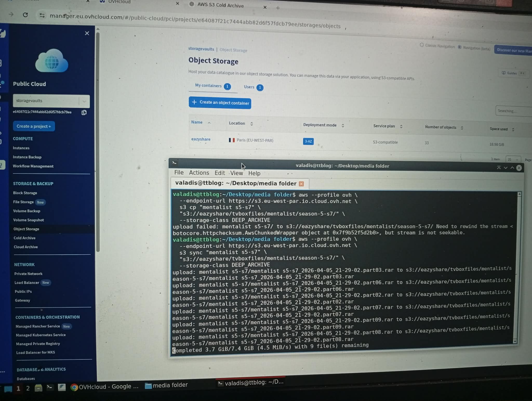The width and height of the screenshot is (532, 401).
Task: Open the terminal Actions menu
Action: tap(199, 173)
